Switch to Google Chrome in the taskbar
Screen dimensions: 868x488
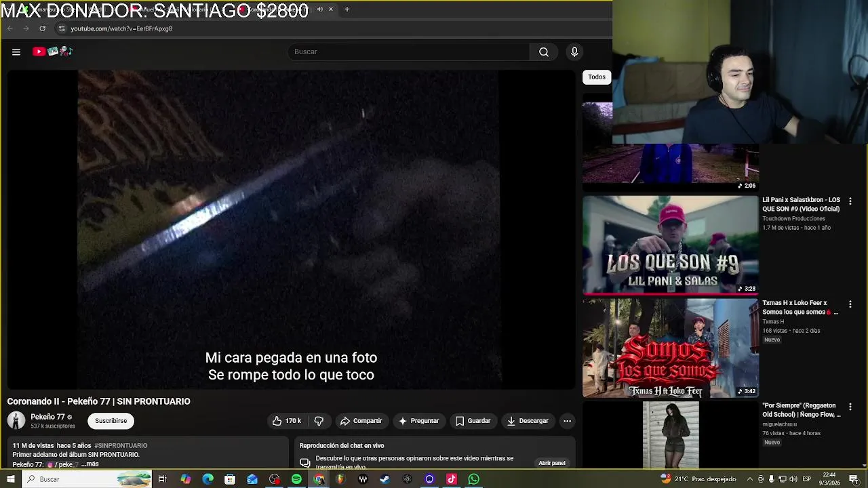click(319, 479)
